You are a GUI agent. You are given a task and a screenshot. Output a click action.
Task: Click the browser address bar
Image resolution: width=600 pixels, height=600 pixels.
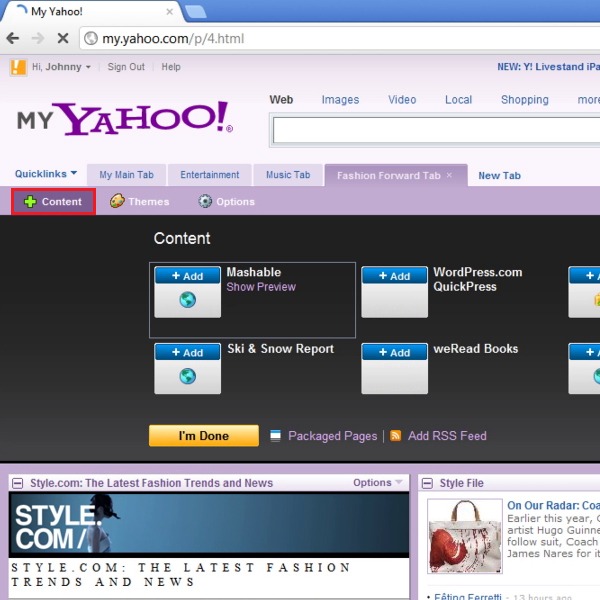point(341,38)
